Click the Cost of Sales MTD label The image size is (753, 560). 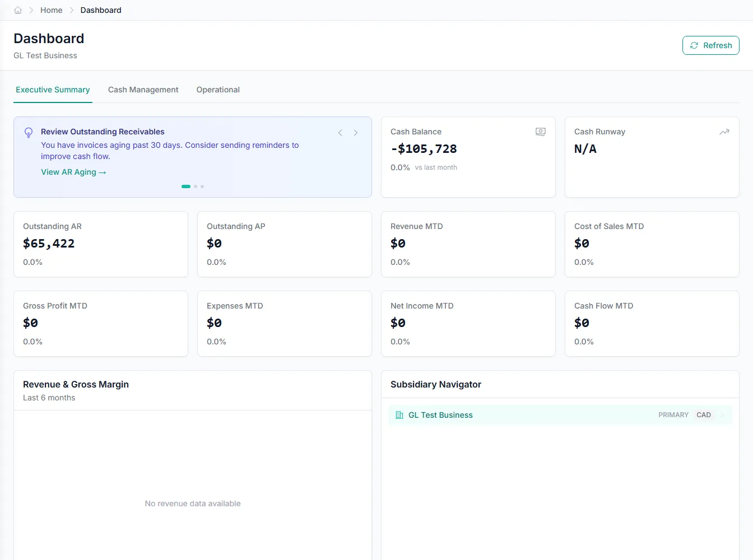pos(609,226)
